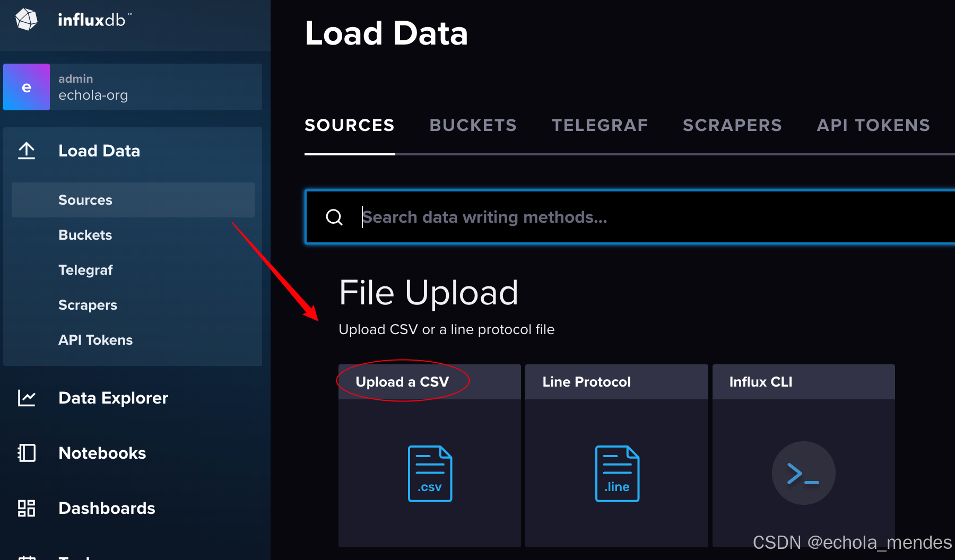Open the Dashboards grid icon

pyautogui.click(x=27, y=508)
